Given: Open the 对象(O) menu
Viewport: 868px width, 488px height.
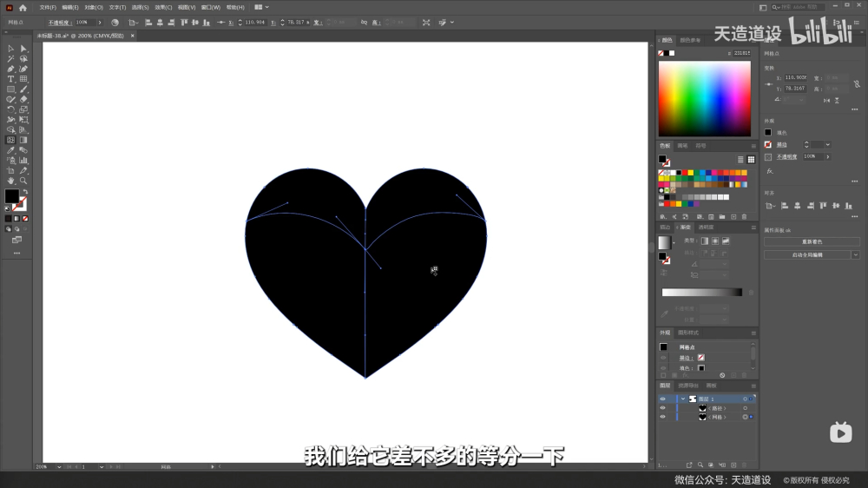Looking at the screenshot, I should [94, 8].
